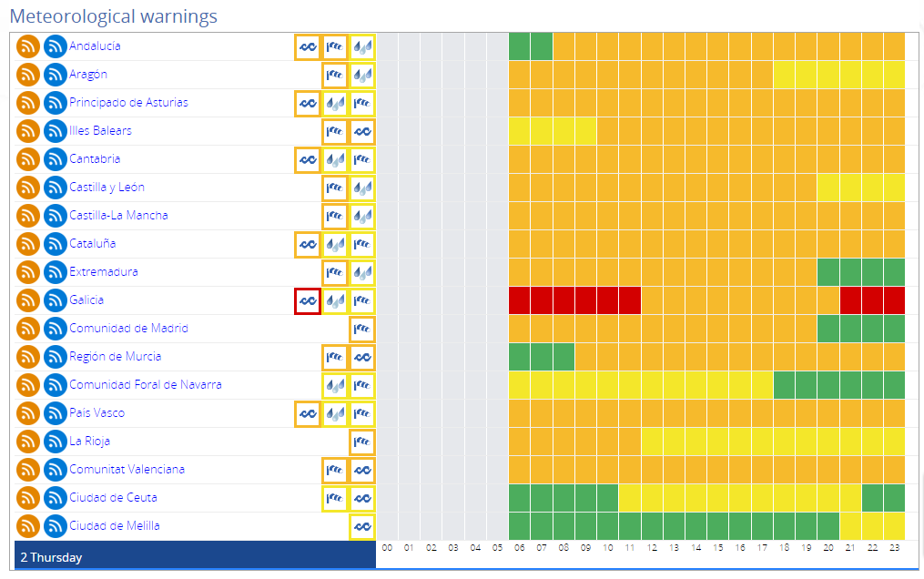The height and width of the screenshot is (579, 924).
Task: Click the rain warning icon for Extremadura
Action: pos(362,272)
